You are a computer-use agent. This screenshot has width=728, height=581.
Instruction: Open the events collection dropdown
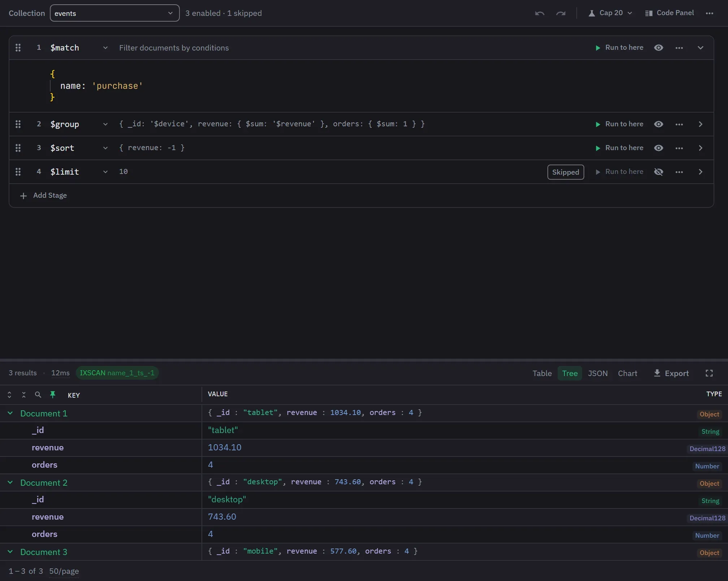[114, 13]
